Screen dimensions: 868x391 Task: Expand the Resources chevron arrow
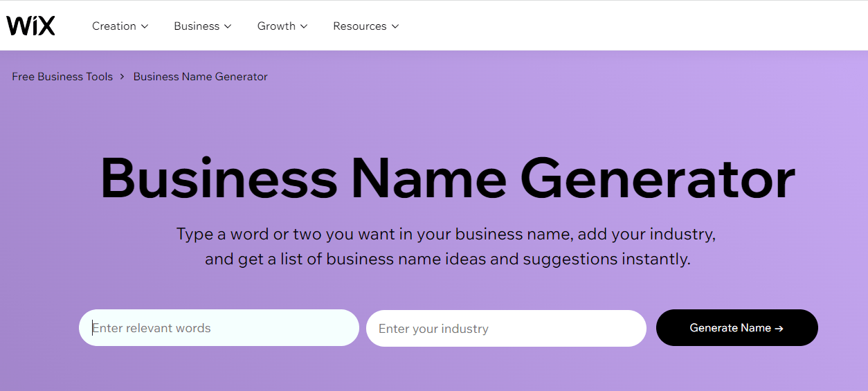[x=395, y=26]
